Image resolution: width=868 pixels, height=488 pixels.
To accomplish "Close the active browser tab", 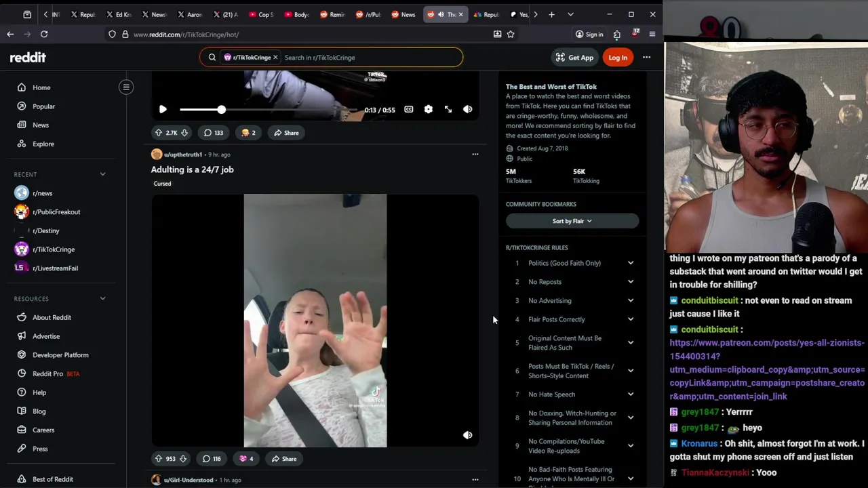I will click(460, 14).
